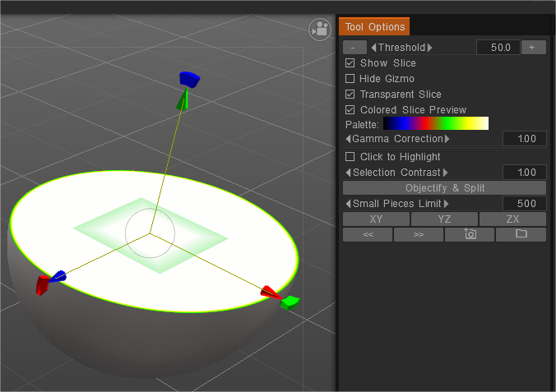Click the left arrow of Selection Contrast

[x=347, y=173]
